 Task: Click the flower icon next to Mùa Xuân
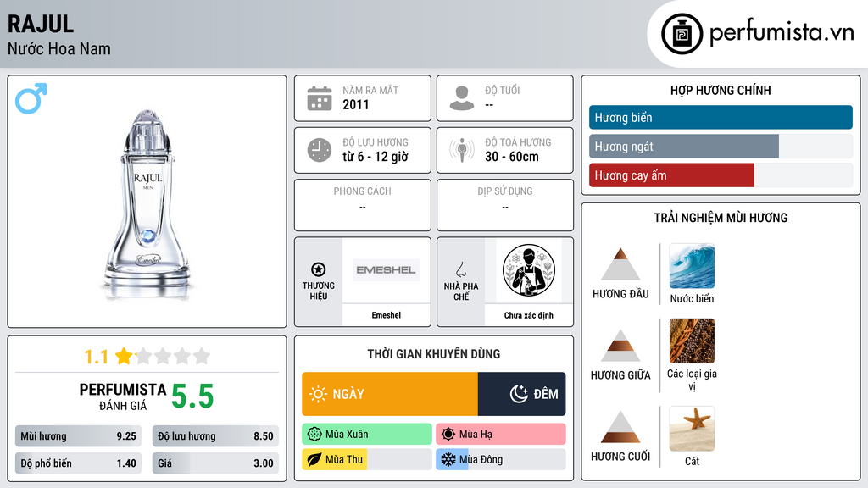314,435
